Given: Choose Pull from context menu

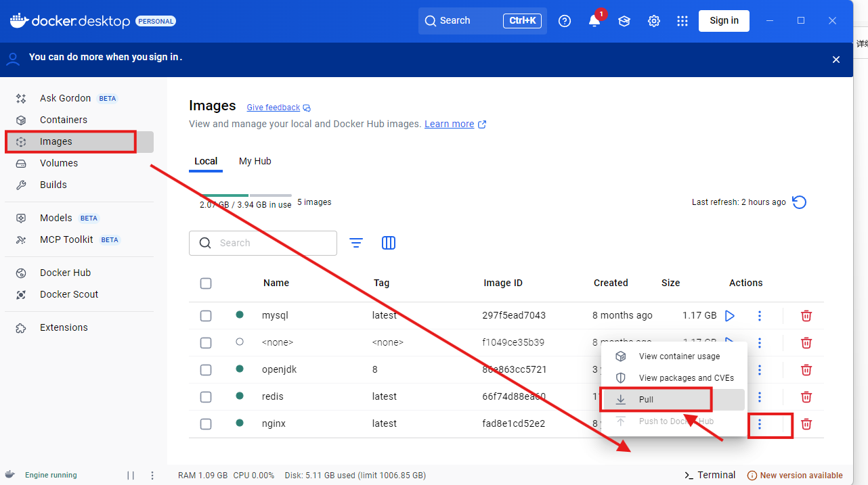Looking at the screenshot, I should [674, 400].
